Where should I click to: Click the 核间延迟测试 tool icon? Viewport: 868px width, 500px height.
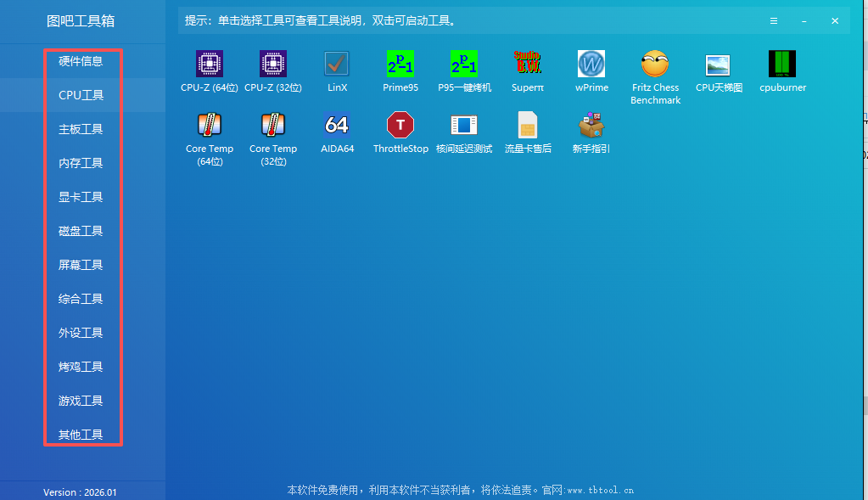pyautogui.click(x=464, y=126)
